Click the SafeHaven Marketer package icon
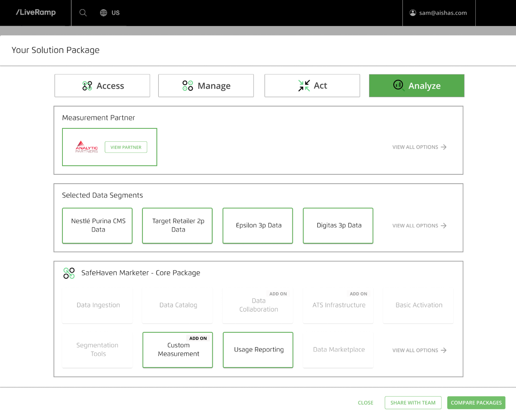The image size is (516, 420). click(69, 273)
